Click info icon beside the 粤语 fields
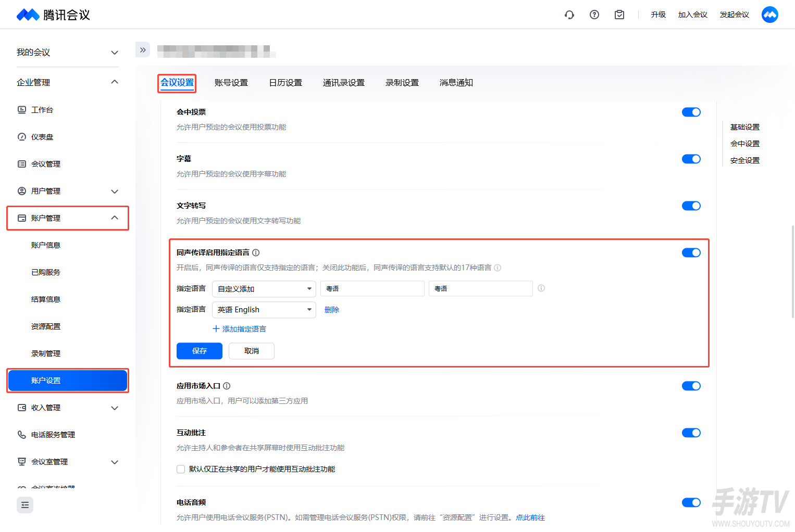795x532 pixels. (541, 288)
